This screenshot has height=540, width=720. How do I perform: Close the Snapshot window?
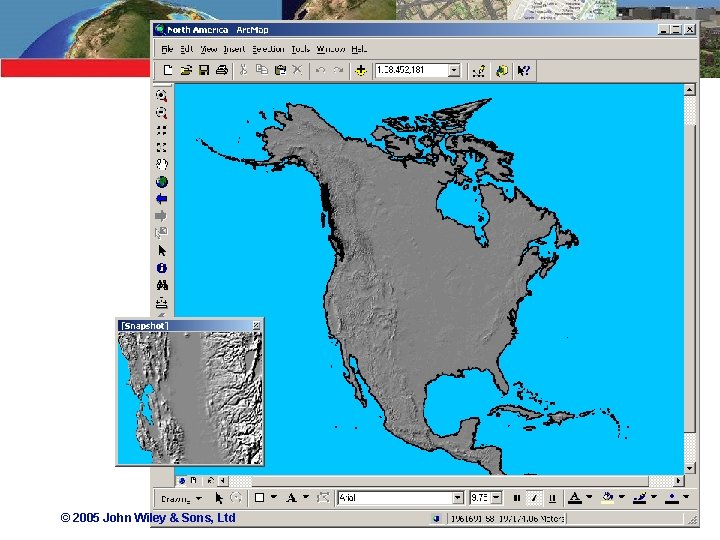tap(256, 326)
